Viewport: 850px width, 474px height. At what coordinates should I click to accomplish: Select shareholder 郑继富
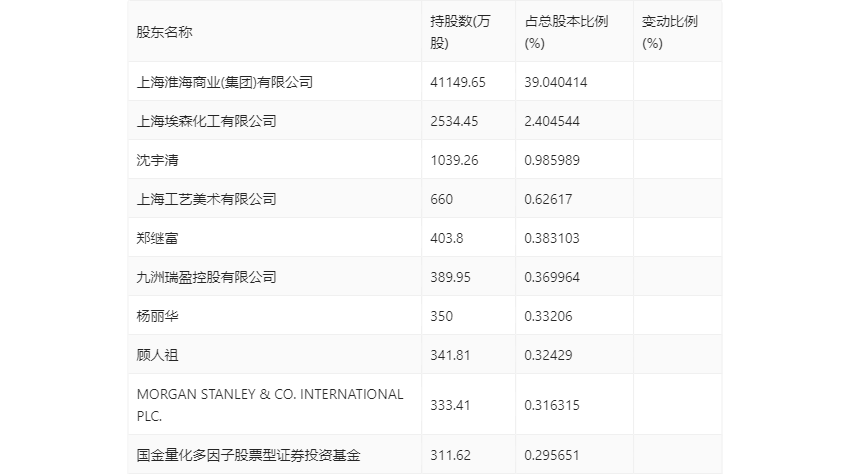tap(157, 238)
